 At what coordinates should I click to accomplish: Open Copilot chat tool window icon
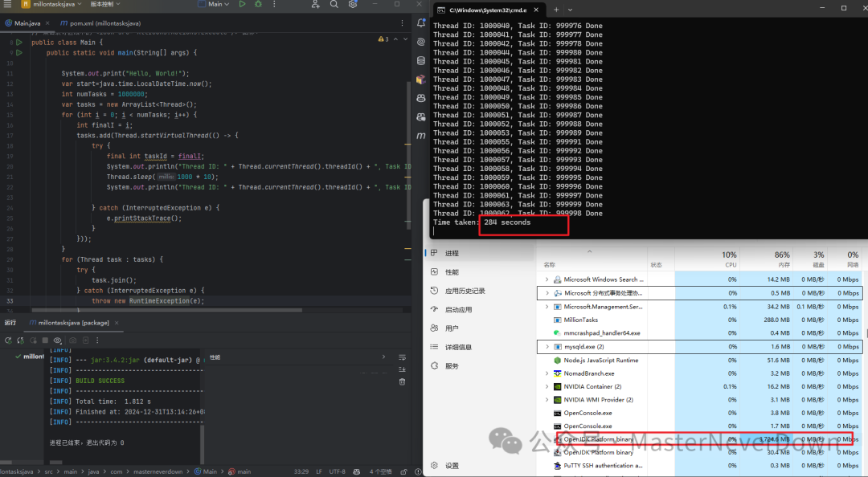(x=420, y=117)
